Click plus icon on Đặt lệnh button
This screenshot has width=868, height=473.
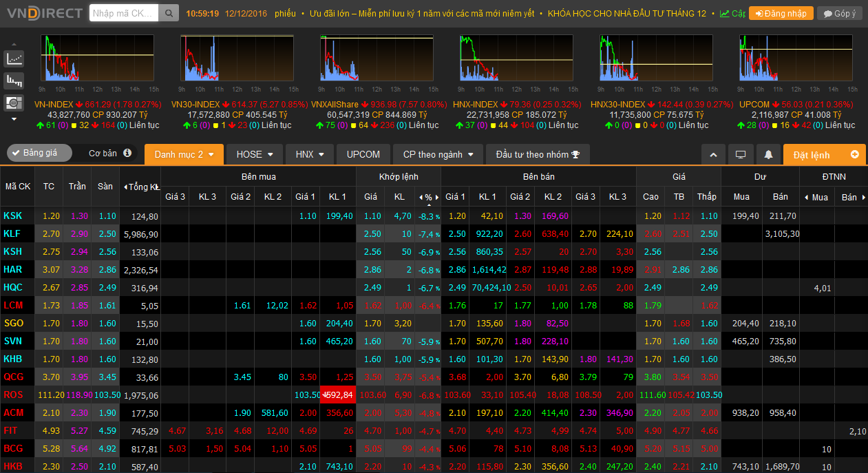coord(855,154)
